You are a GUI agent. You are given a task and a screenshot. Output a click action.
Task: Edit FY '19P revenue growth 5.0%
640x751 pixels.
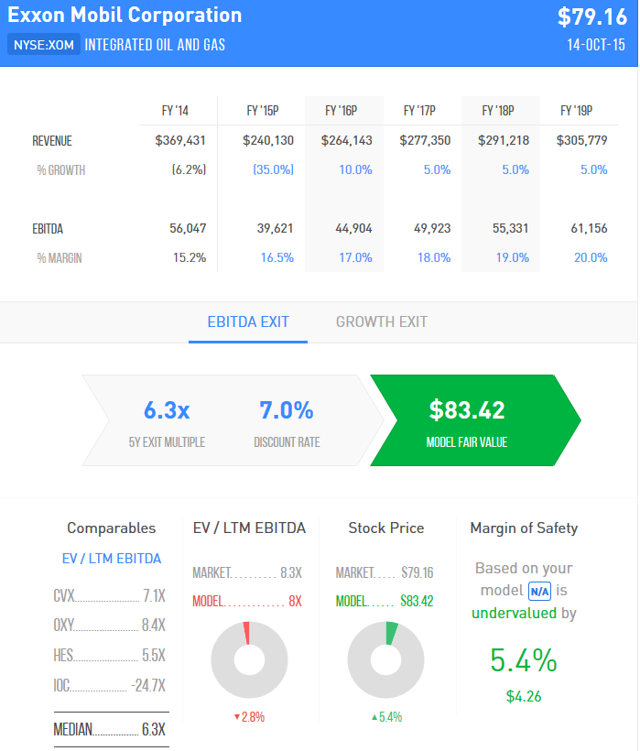click(594, 170)
